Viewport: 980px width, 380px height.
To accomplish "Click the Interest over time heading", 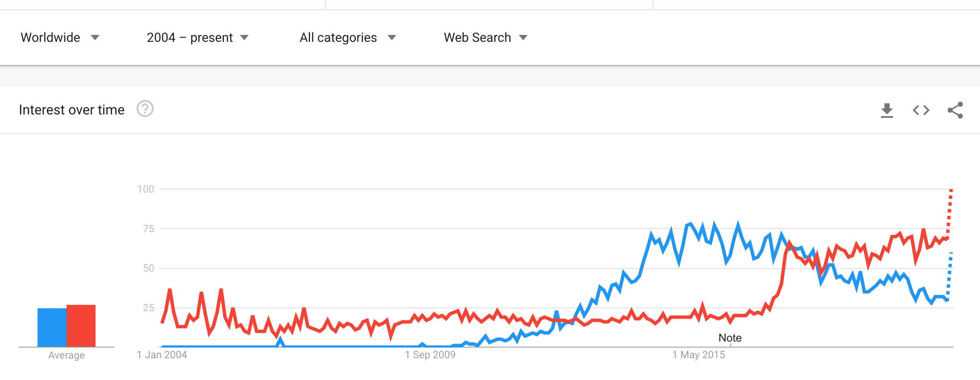I will 72,110.
